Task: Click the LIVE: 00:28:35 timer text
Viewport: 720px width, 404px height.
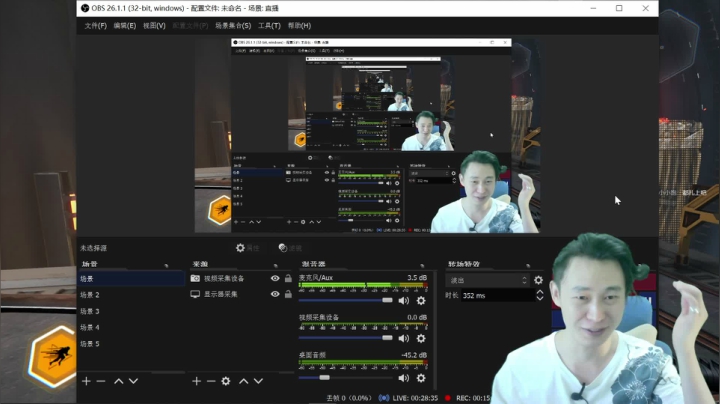Action: coord(415,398)
